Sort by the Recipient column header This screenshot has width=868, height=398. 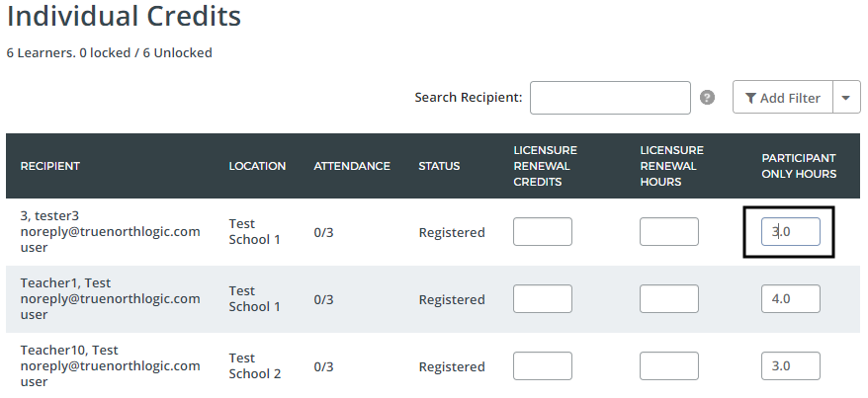tap(50, 166)
